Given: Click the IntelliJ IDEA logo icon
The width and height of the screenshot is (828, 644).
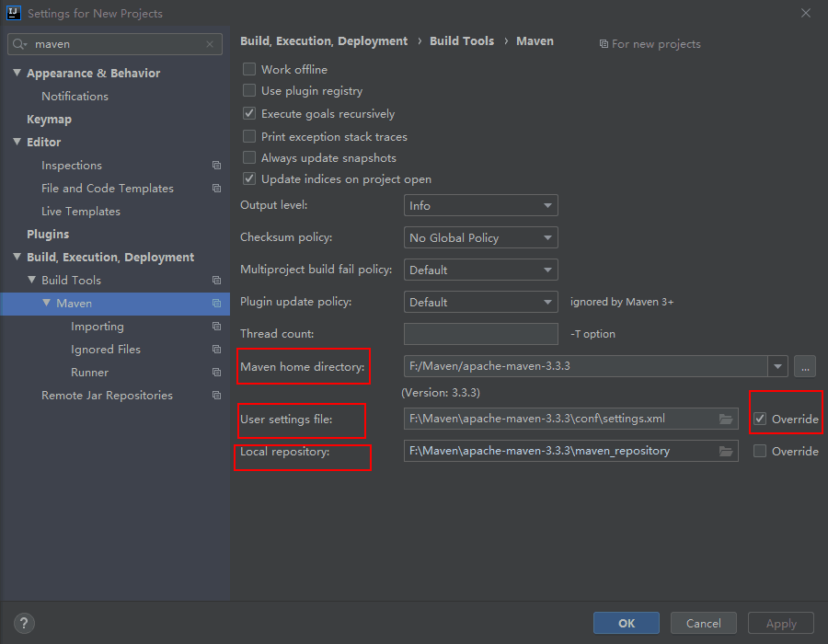Looking at the screenshot, I should coord(13,13).
